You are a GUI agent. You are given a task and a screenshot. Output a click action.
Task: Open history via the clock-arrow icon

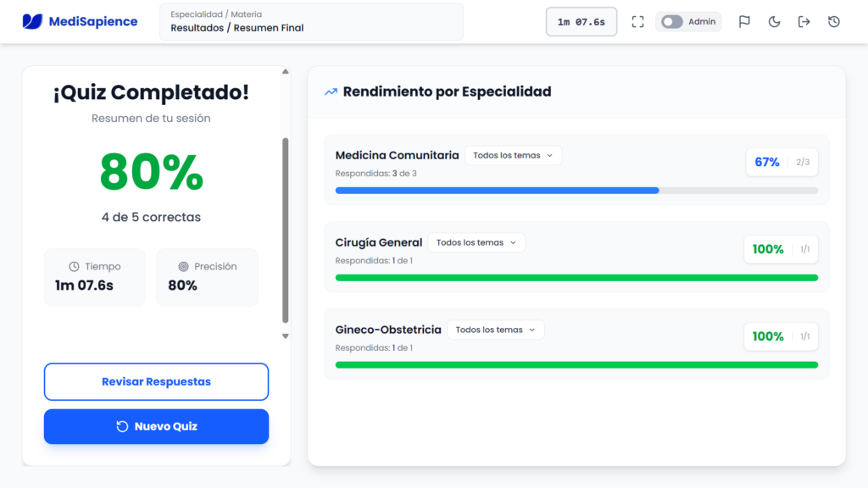click(x=834, y=22)
